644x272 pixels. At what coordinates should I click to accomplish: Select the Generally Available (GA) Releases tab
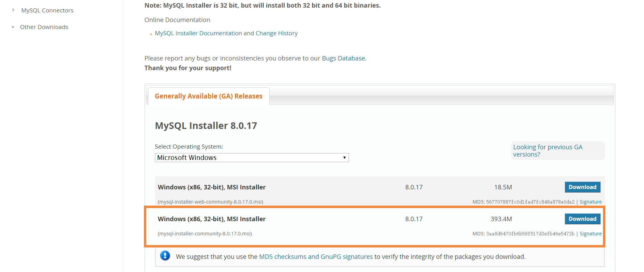[208, 96]
